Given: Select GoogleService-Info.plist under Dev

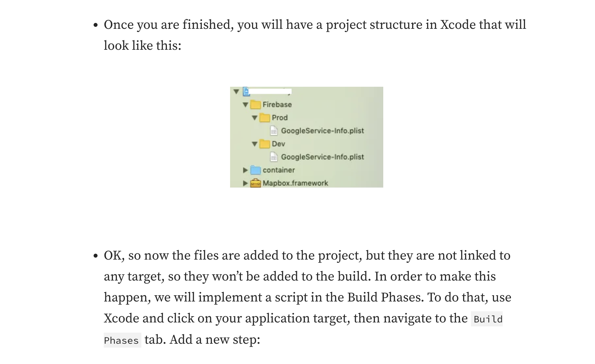Looking at the screenshot, I should [x=322, y=157].
